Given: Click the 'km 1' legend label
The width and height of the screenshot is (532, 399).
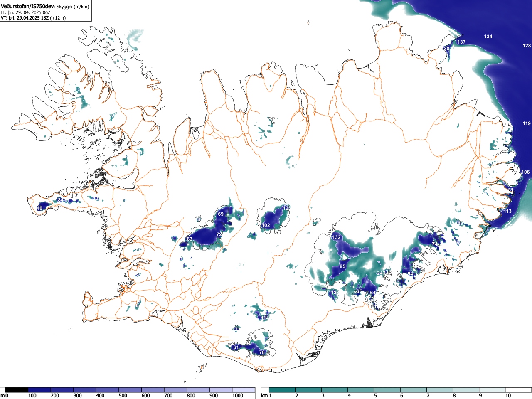Looking at the screenshot, I should (x=267, y=396).
